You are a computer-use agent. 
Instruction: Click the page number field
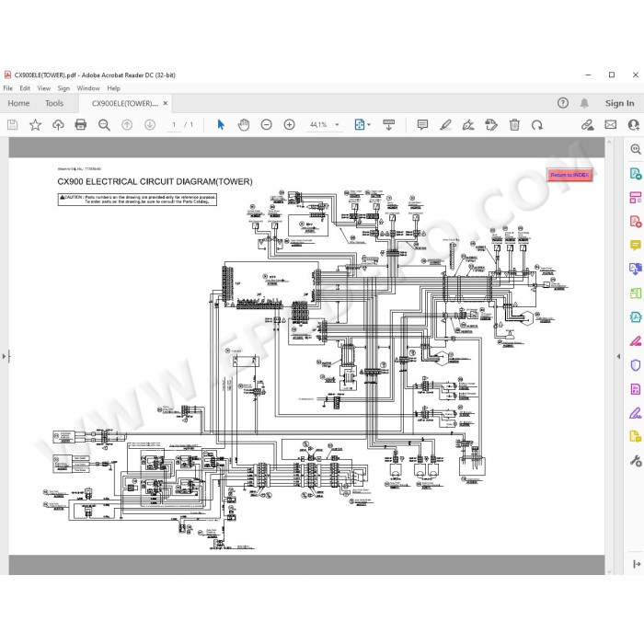[x=174, y=124]
